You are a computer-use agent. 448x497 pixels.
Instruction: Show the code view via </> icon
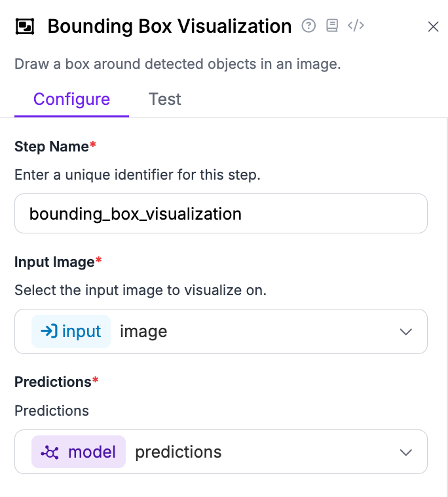356,26
